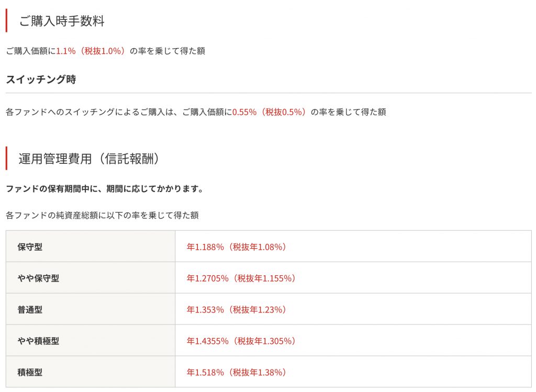Viewport: 536px width, 392px height.
Task: Click the 年1.518%（税抜年1.38%） rate value
Action: (237, 373)
